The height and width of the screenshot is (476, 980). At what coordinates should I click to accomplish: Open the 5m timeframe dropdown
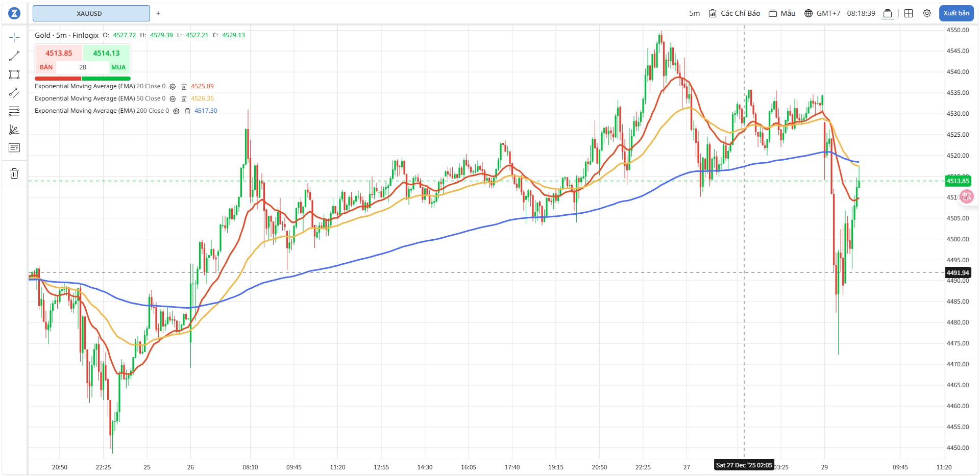click(x=694, y=14)
